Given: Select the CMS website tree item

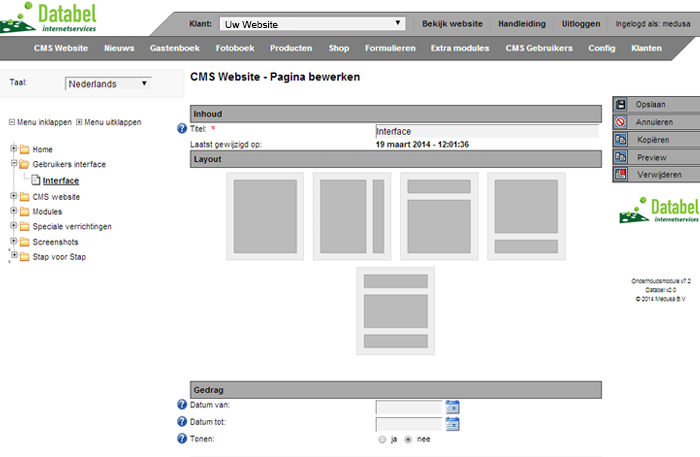Looking at the screenshot, I should [x=56, y=197].
